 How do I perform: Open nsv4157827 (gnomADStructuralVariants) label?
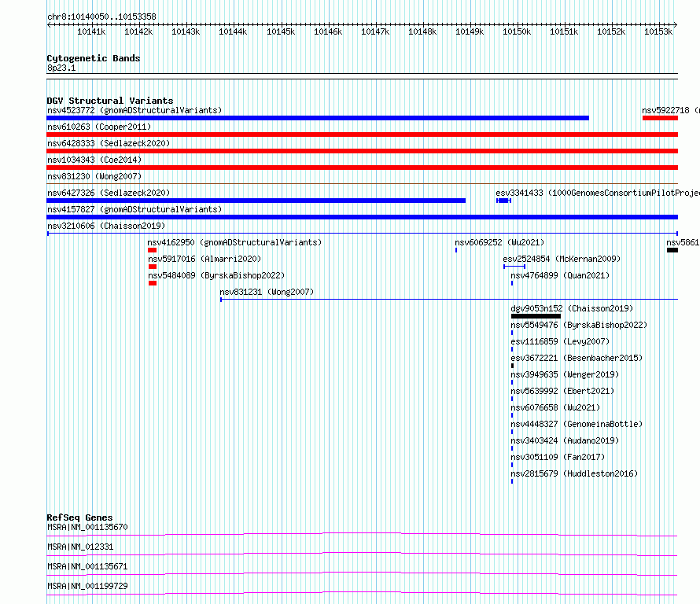pyautogui.click(x=134, y=209)
